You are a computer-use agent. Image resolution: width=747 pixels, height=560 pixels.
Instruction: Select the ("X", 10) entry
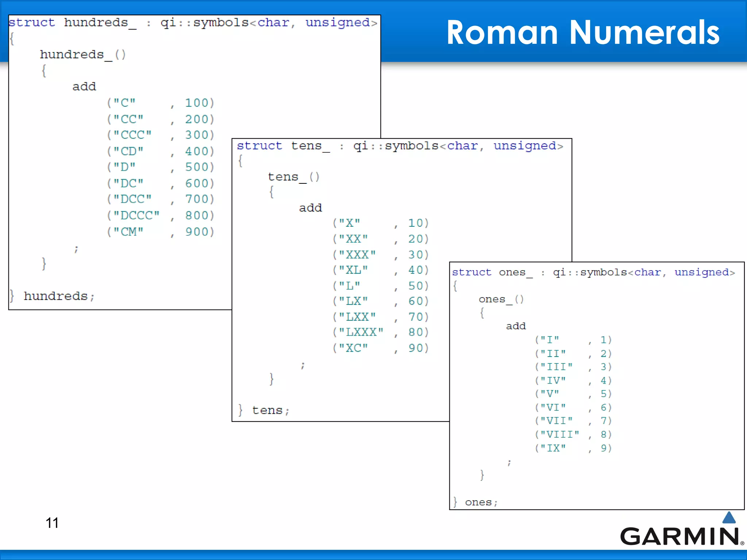point(380,223)
